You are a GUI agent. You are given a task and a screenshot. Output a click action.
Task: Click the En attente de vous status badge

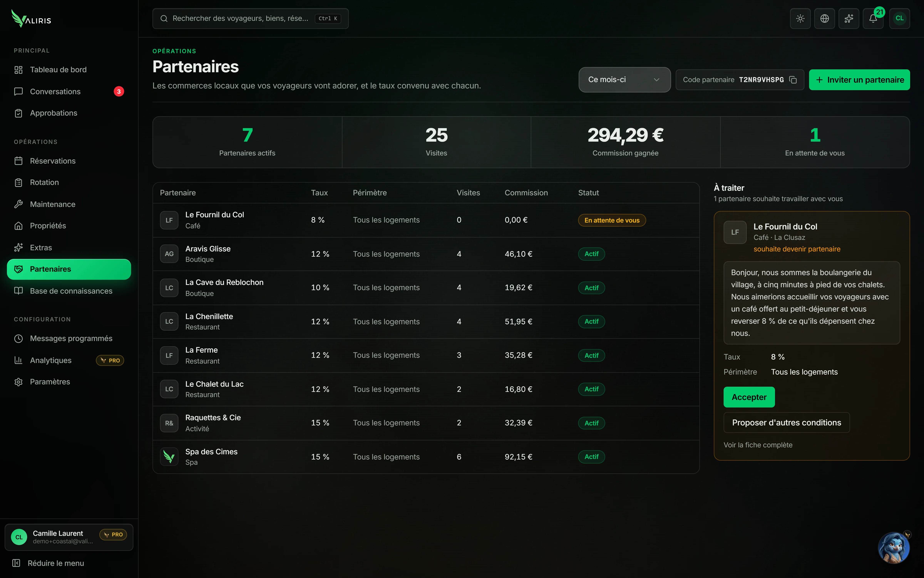tap(612, 220)
